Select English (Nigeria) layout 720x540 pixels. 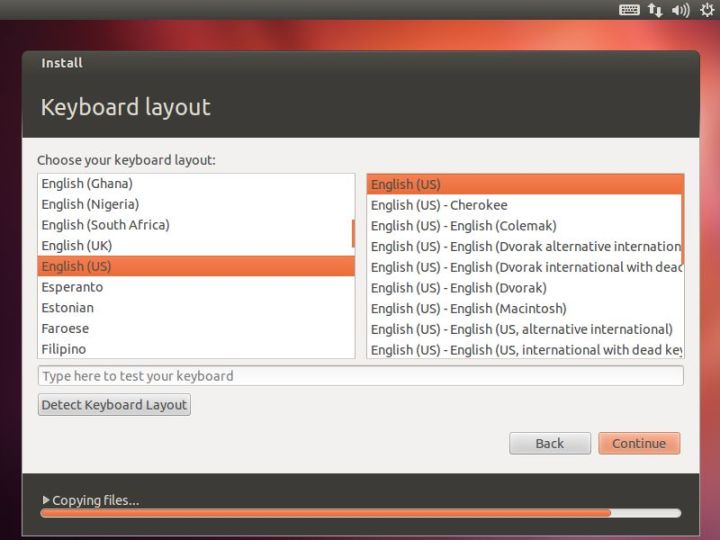tap(196, 204)
